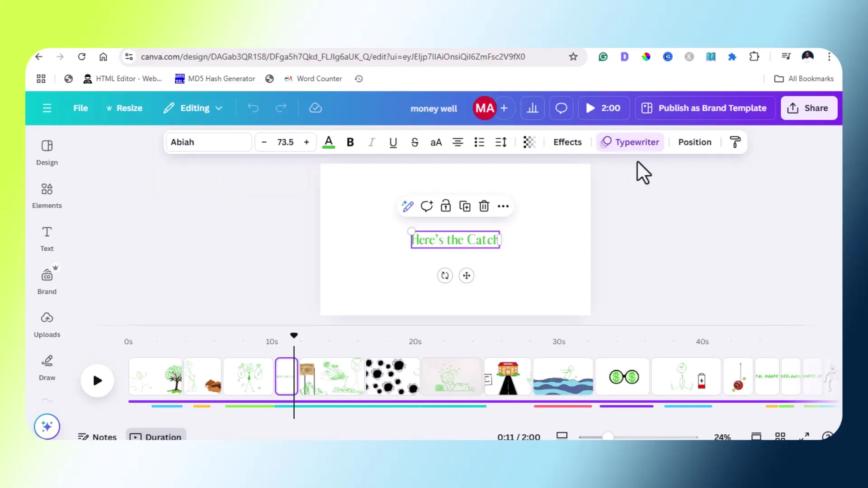
Task: Toggle uppercase aA formatting
Action: click(x=436, y=142)
